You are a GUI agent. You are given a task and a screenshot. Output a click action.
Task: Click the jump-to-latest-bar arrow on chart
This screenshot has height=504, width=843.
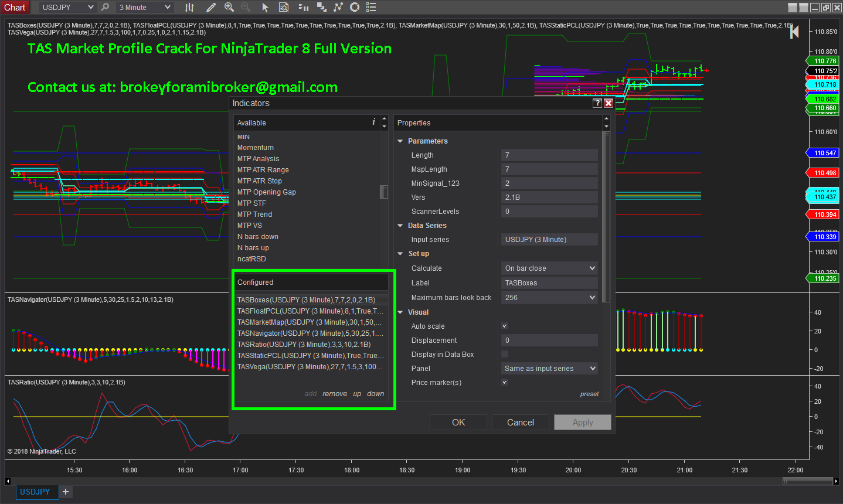(794, 32)
